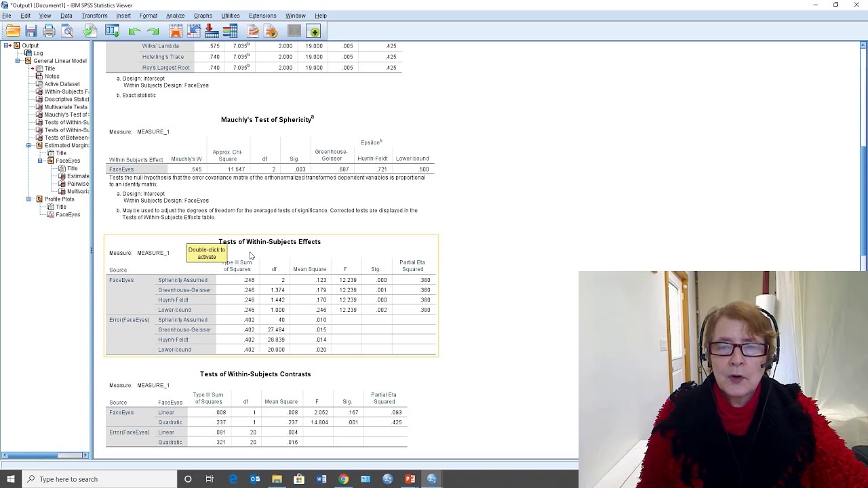This screenshot has height=488, width=868.
Task: Click the Export output toolbar icon
Action: (90, 31)
